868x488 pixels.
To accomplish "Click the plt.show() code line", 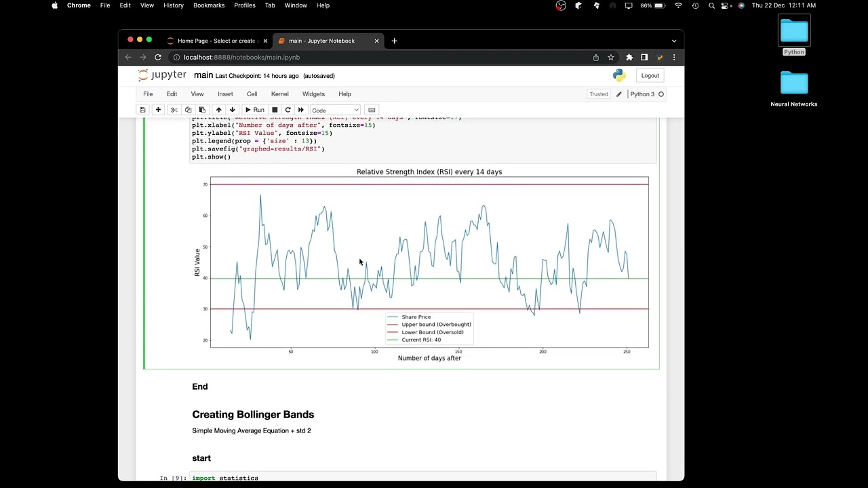I will coord(211,157).
